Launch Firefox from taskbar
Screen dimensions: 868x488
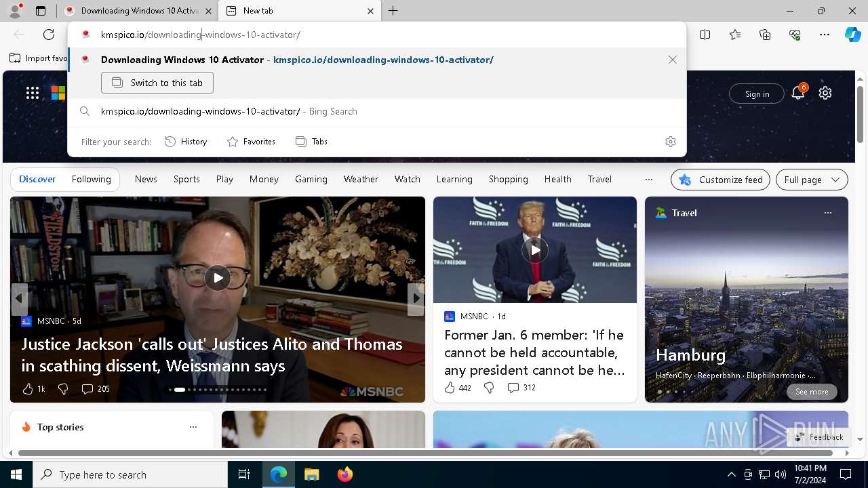click(x=344, y=474)
